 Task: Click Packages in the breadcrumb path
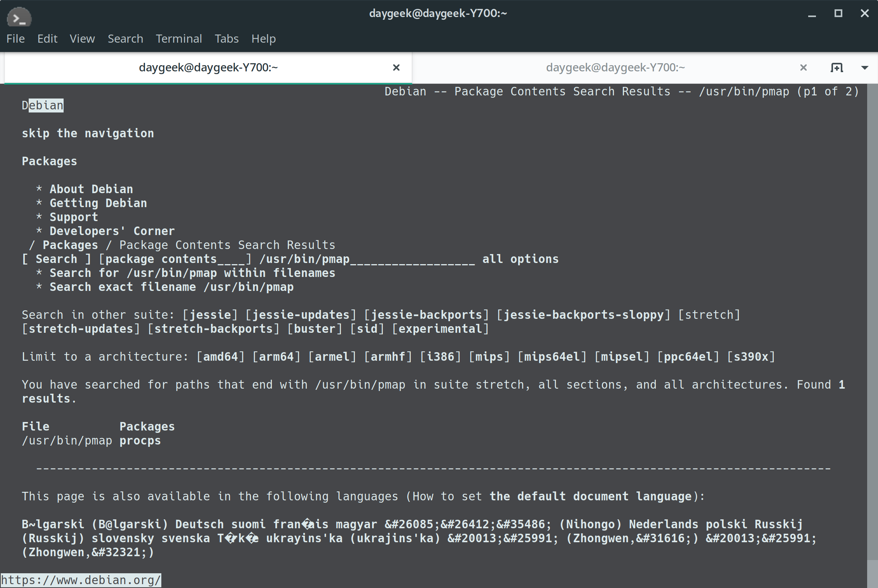coord(70,245)
